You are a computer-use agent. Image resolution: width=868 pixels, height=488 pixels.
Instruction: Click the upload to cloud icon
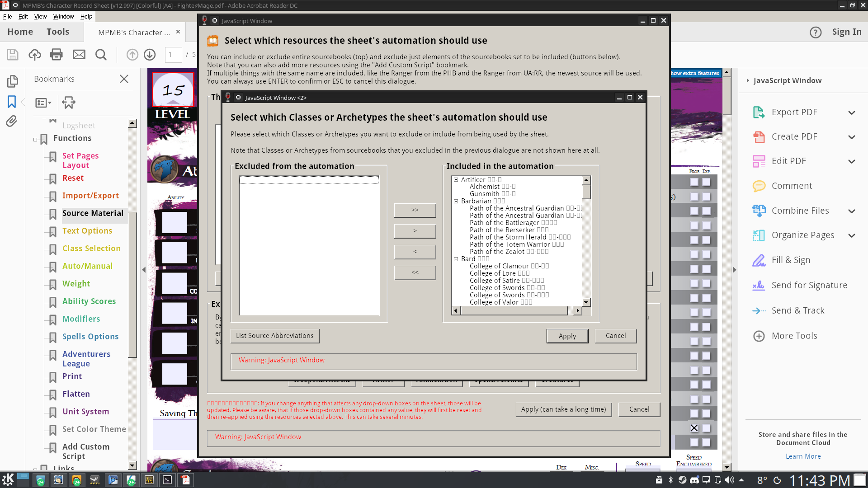tap(35, 55)
